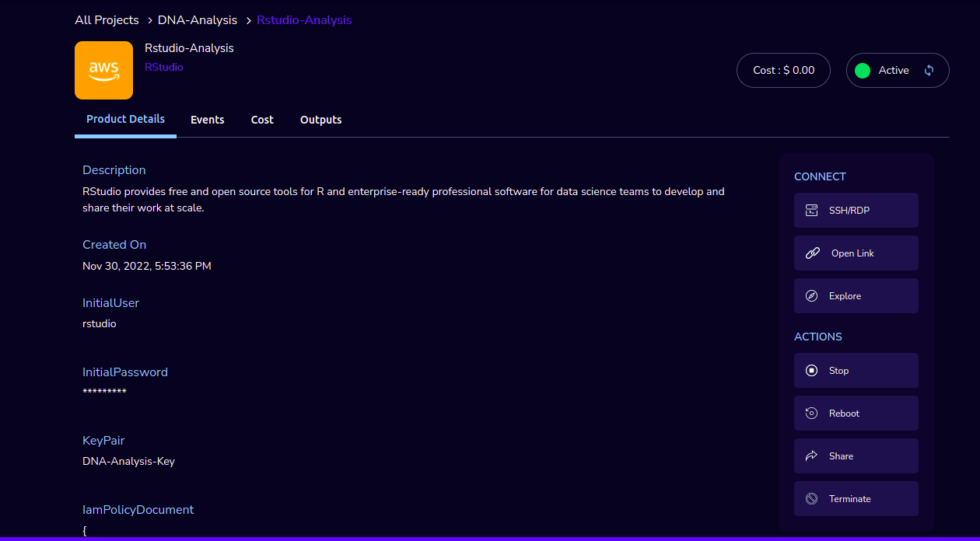
Task: Click the date Nov 30, 2022, 5:53:36 PM
Action: [x=147, y=266]
